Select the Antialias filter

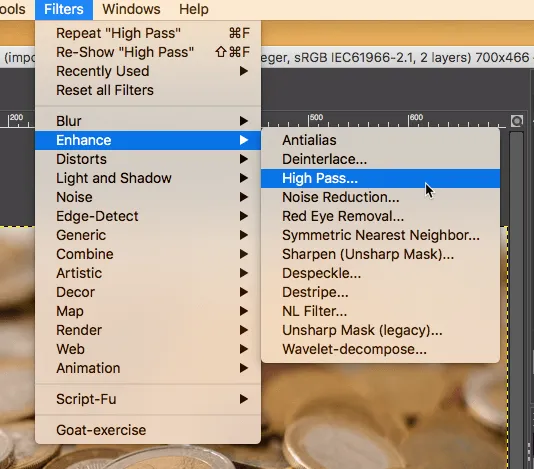click(x=380, y=140)
